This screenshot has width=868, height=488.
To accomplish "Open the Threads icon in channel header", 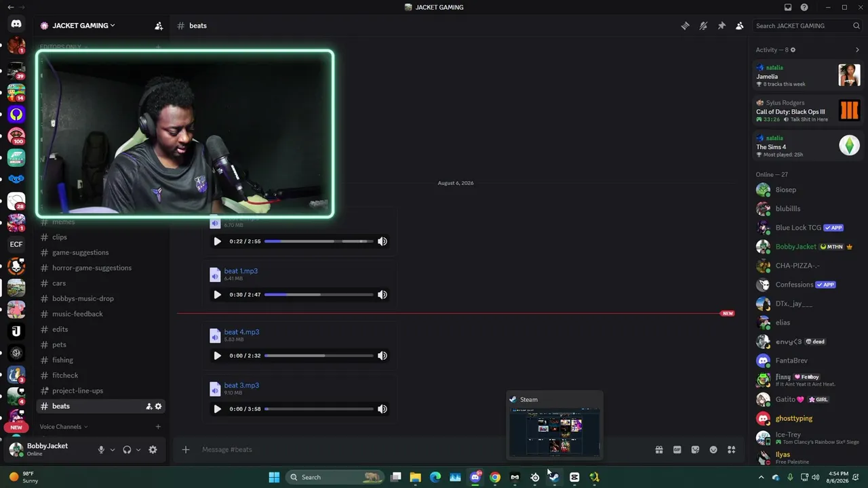I will (x=685, y=26).
